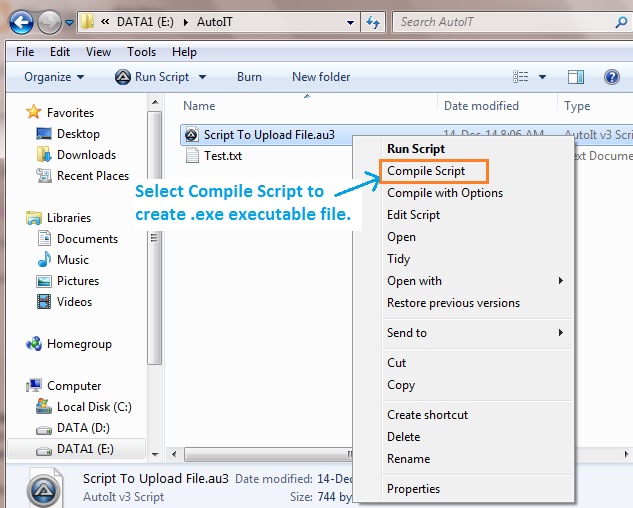Click the navigation pane vertical scrollbar thumb
This screenshot has width=633, height=508.
tap(155, 238)
